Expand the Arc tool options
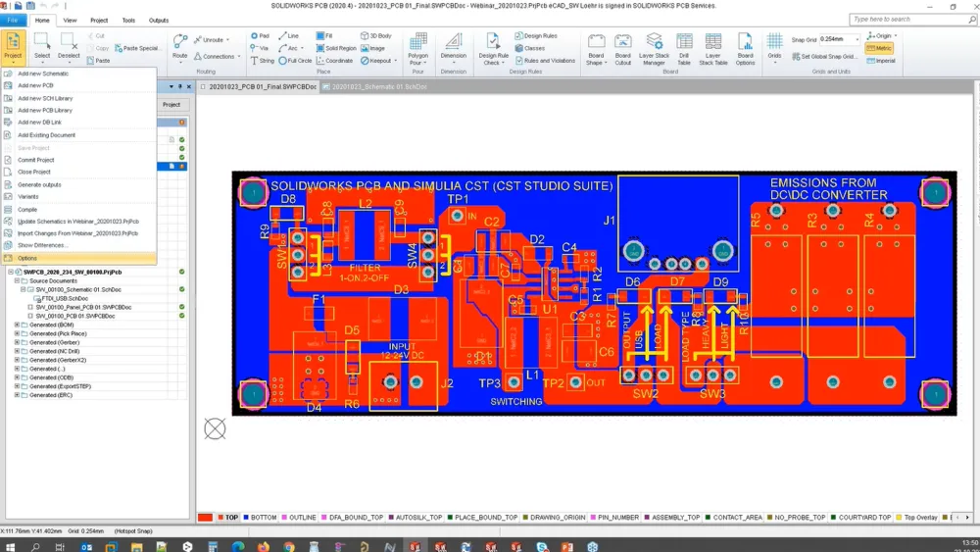Screen dimensions: 980x552 pyautogui.click(x=302, y=48)
